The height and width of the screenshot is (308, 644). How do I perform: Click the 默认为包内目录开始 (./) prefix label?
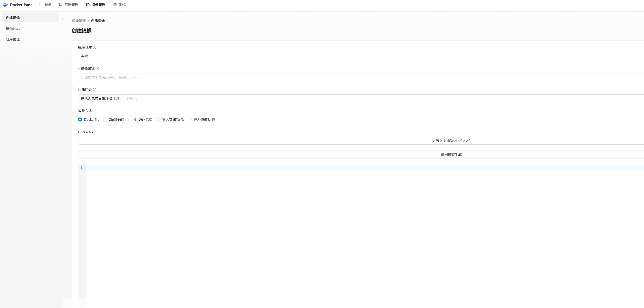pos(101,98)
